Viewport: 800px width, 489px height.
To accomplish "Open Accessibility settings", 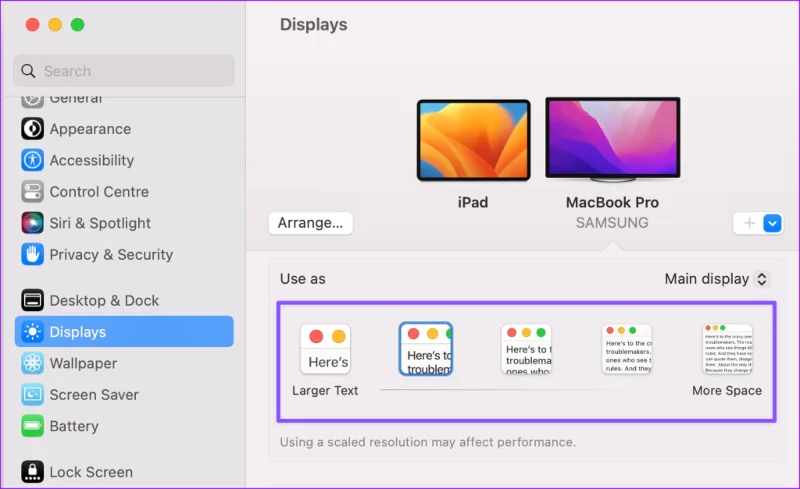I will [124, 160].
